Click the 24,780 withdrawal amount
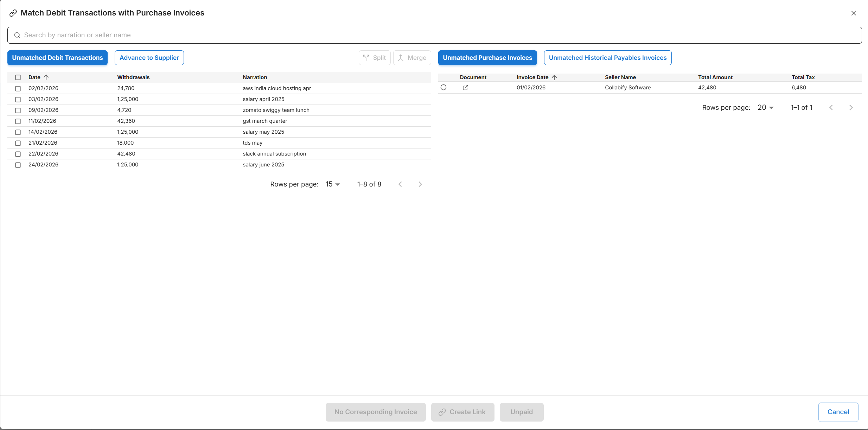This screenshot has height=430, width=868. coord(126,88)
